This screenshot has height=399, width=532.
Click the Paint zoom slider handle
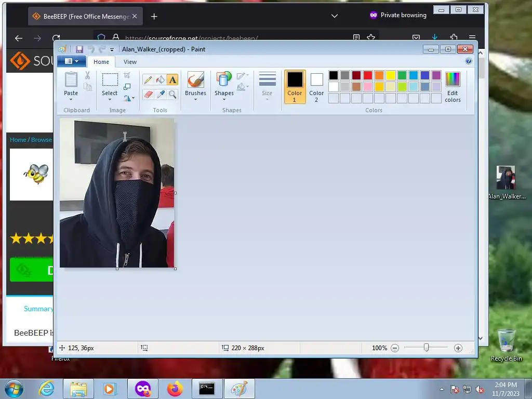pyautogui.click(x=426, y=348)
